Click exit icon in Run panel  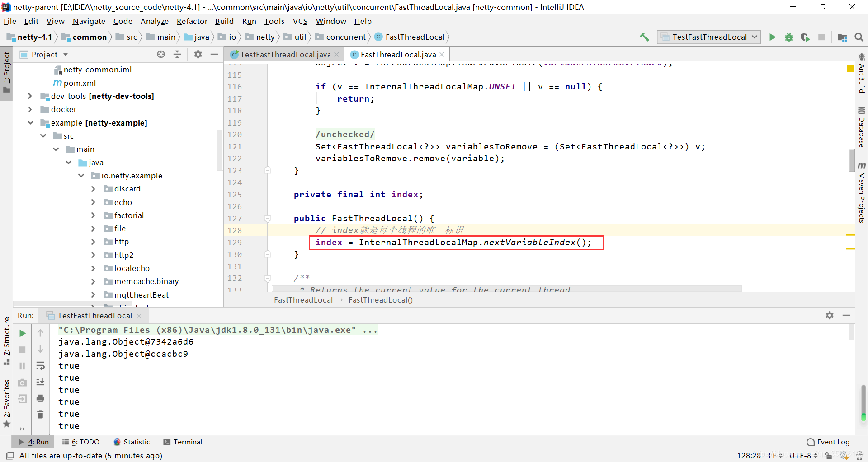pyautogui.click(x=23, y=399)
